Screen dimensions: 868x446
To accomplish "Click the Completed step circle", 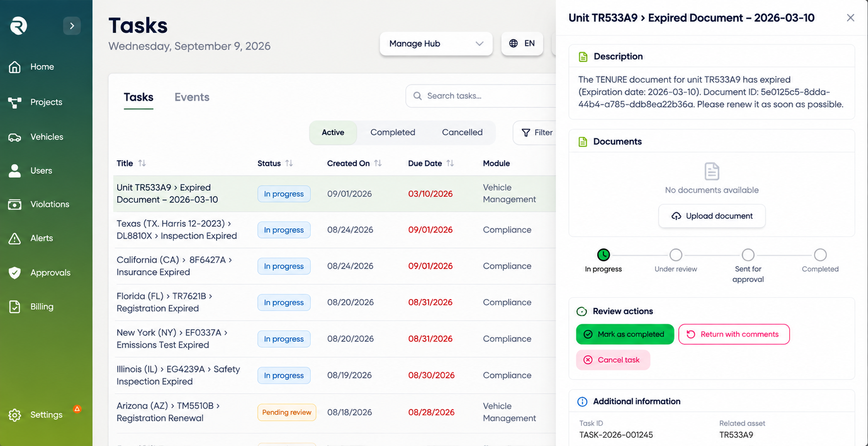I will pyautogui.click(x=820, y=255).
